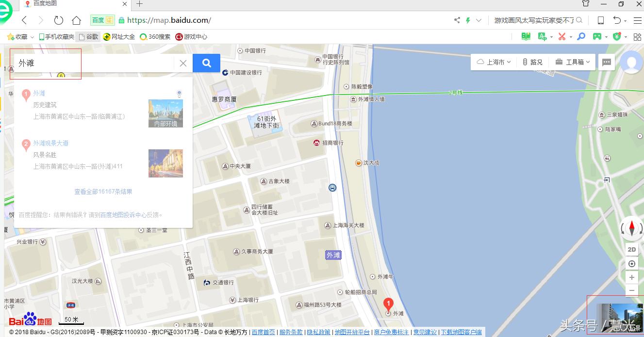Viewport: 644px width, 337px height.
Task: Click 查看全部16167条结果 link
Action: (103, 192)
